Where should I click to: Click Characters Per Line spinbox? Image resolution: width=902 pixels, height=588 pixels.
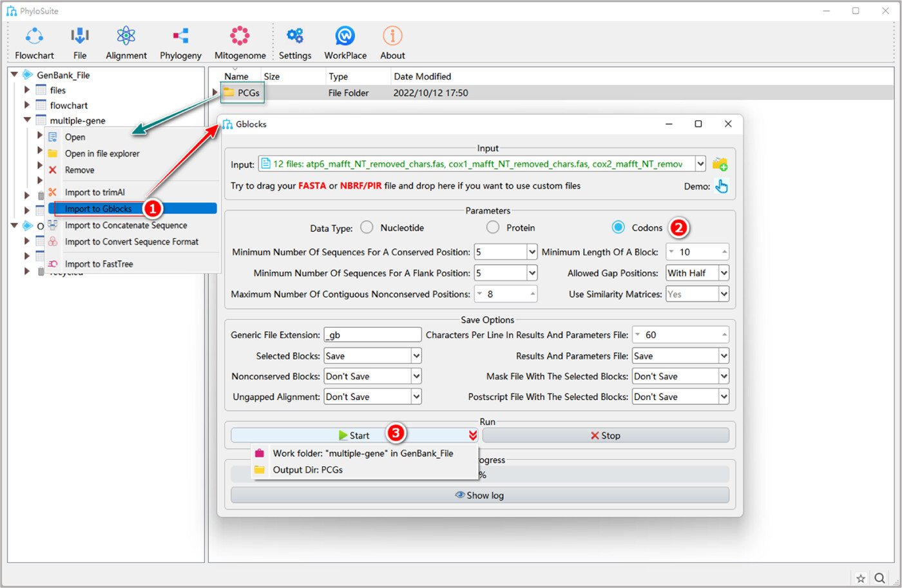click(680, 335)
